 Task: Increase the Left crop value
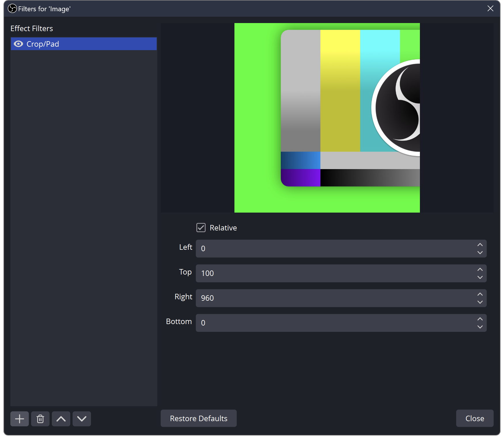pos(480,245)
